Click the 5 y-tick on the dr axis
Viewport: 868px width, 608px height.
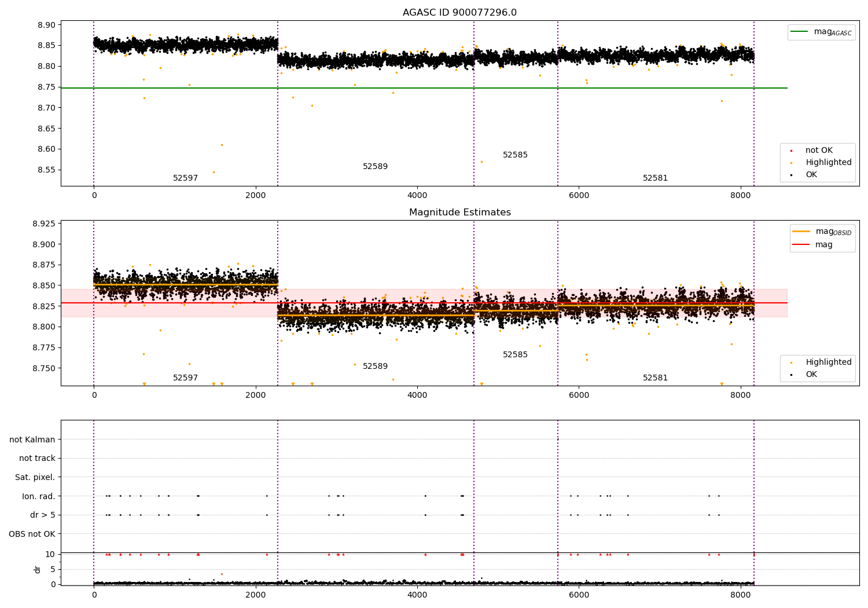53,570
